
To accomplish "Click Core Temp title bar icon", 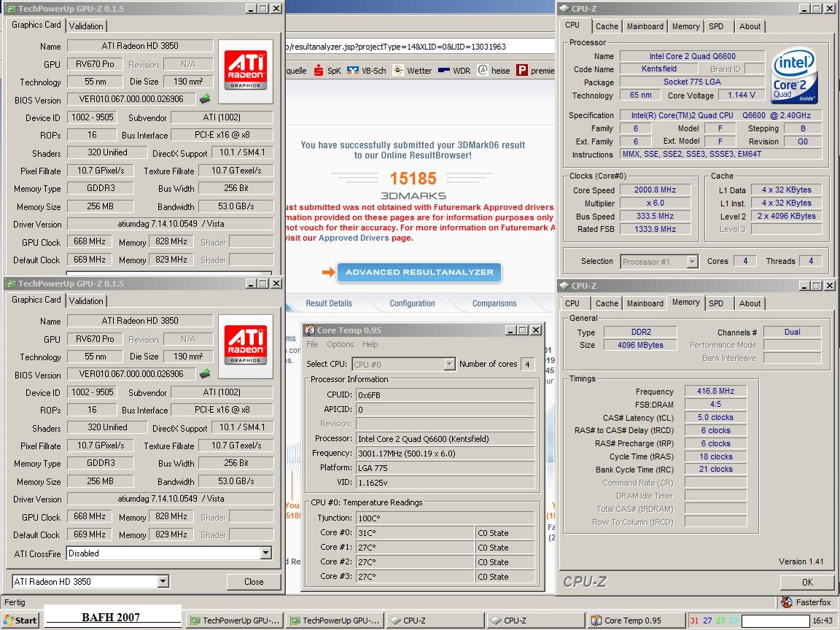I will coord(309,330).
